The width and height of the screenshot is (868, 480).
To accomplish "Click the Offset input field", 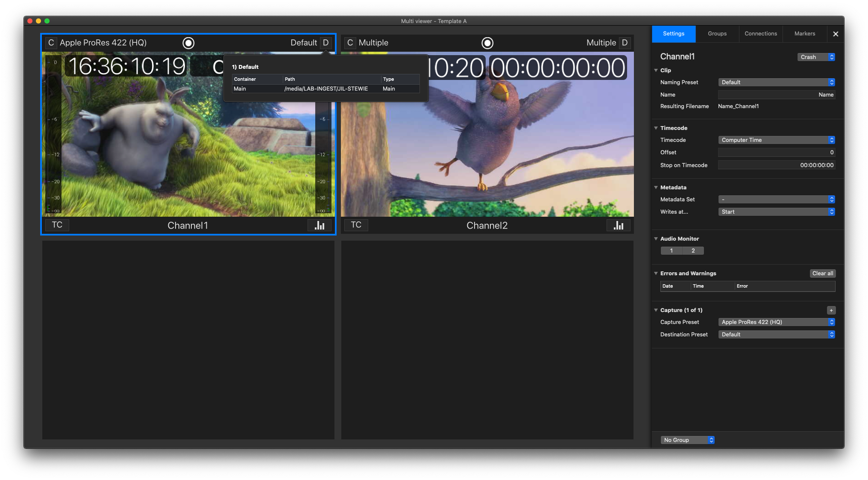I will (777, 152).
